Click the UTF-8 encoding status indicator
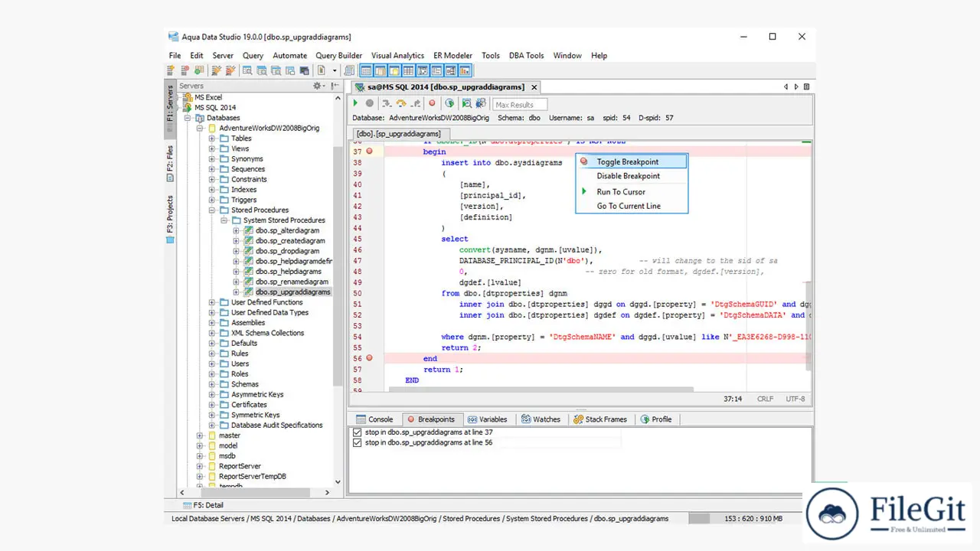The width and height of the screenshot is (980, 551). coord(795,399)
